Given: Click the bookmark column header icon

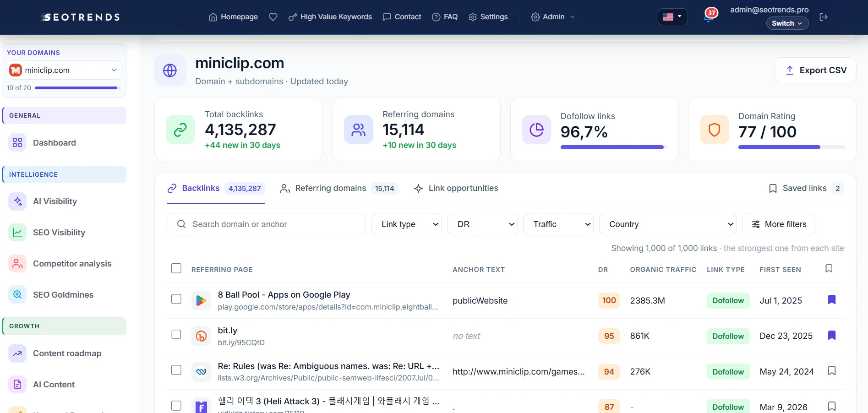Looking at the screenshot, I should (x=829, y=268).
